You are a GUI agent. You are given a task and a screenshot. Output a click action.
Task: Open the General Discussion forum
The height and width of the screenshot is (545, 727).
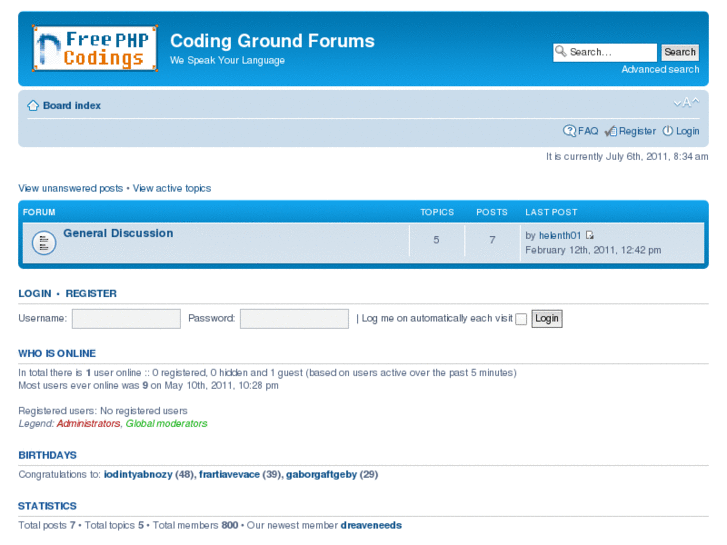pyautogui.click(x=118, y=233)
